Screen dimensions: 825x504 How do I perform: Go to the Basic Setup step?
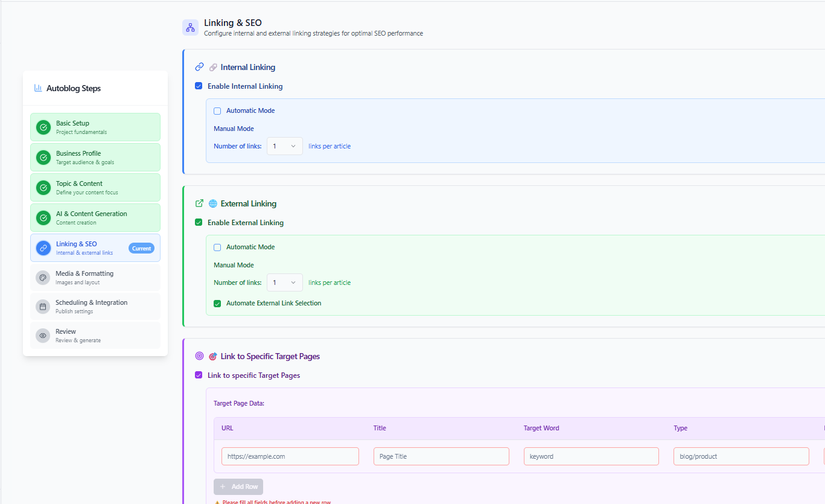coord(95,127)
